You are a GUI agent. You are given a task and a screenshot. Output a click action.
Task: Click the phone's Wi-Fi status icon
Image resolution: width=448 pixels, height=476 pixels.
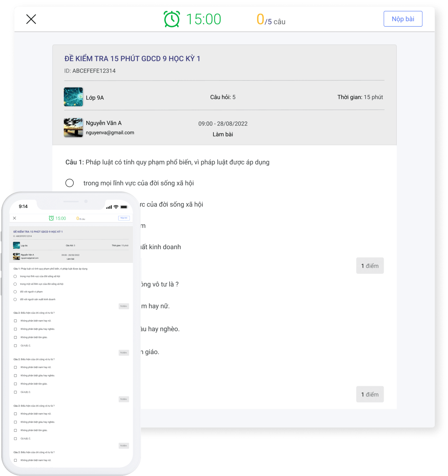[116, 207]
